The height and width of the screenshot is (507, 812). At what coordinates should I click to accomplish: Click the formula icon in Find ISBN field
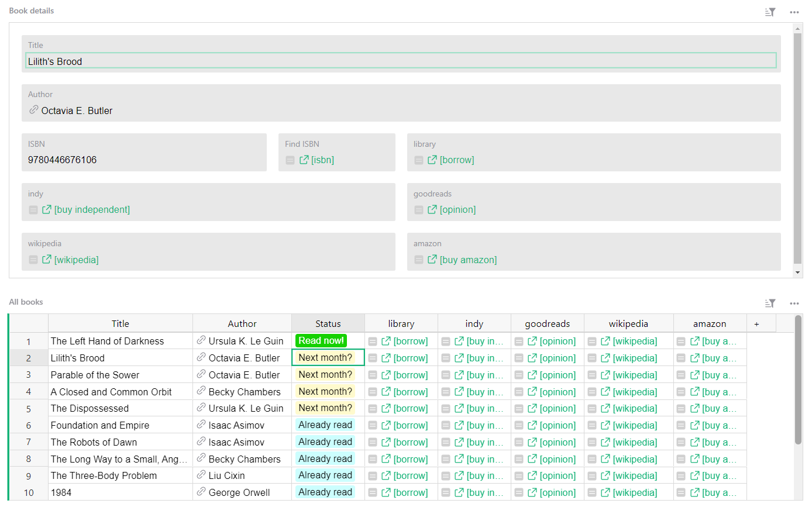(x=290, y=160)
